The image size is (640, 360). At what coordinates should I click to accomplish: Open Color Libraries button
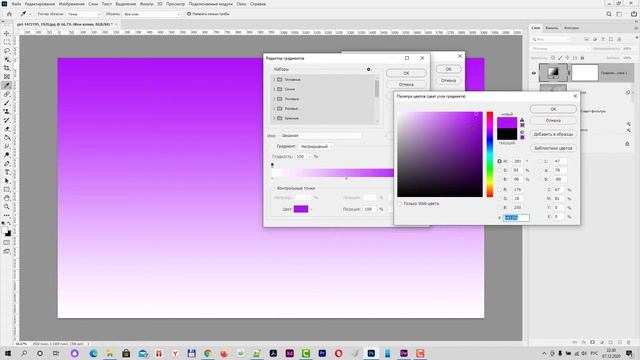pyautogui.click(x=553, y=148)
